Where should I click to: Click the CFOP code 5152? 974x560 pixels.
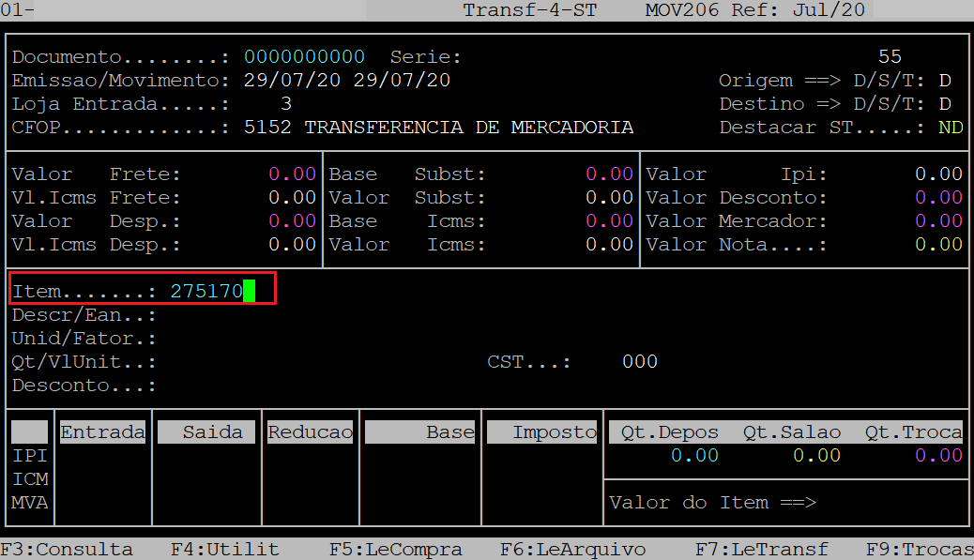[x=267, y=128]
